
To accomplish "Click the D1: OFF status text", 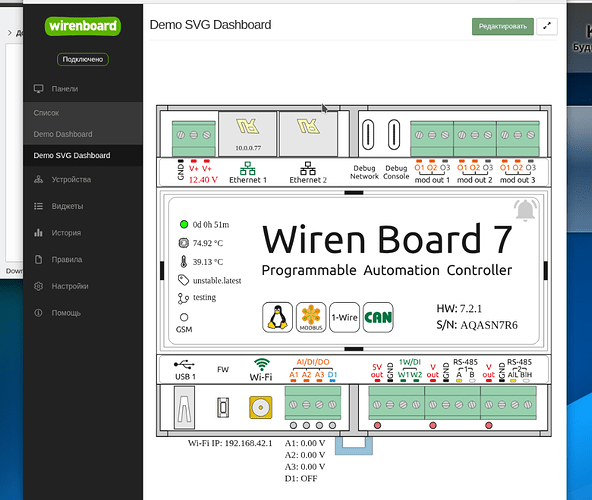I will pyautogui.click(x=301, y=478).
